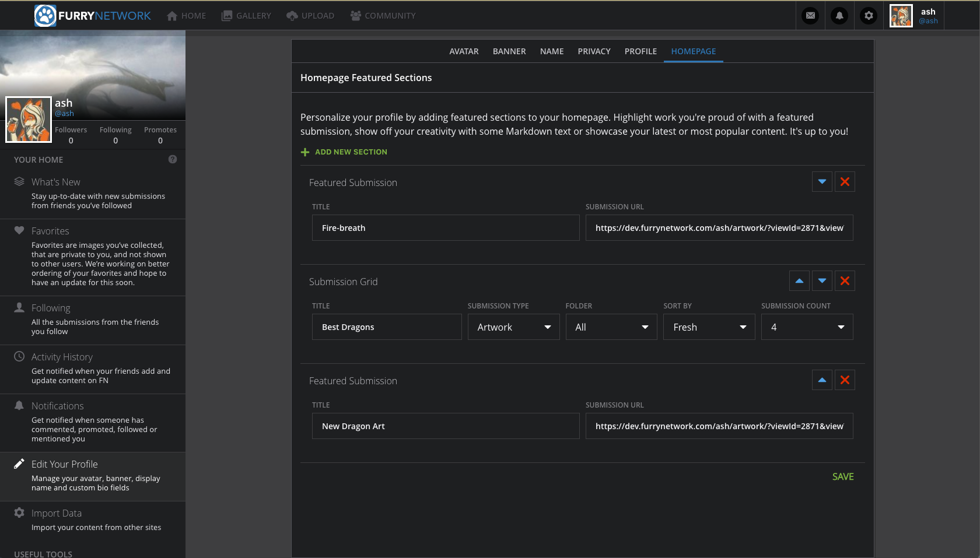Expand the Folder dropdown set to All
Viewport: 980px width, 558px height.
(611, 327)
